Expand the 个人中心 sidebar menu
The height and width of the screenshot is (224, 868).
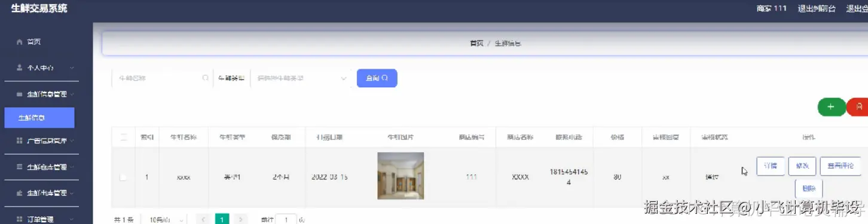coord(72,68)
